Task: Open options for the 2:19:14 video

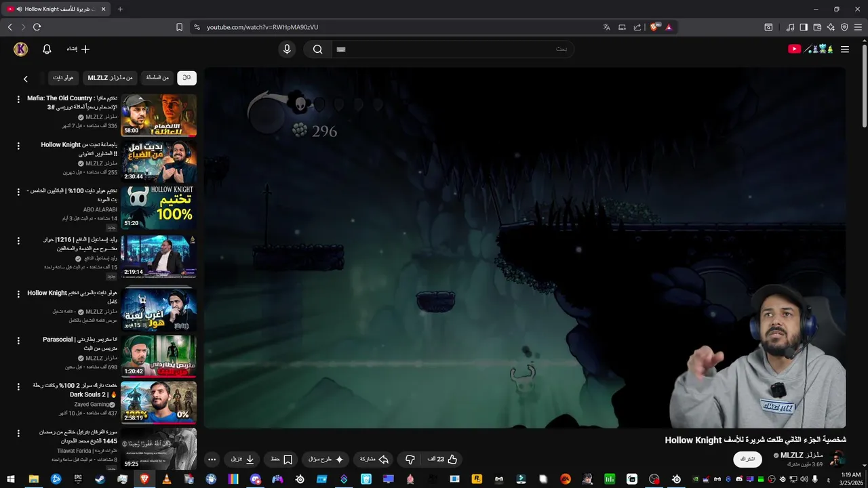Action: [18, 240]
